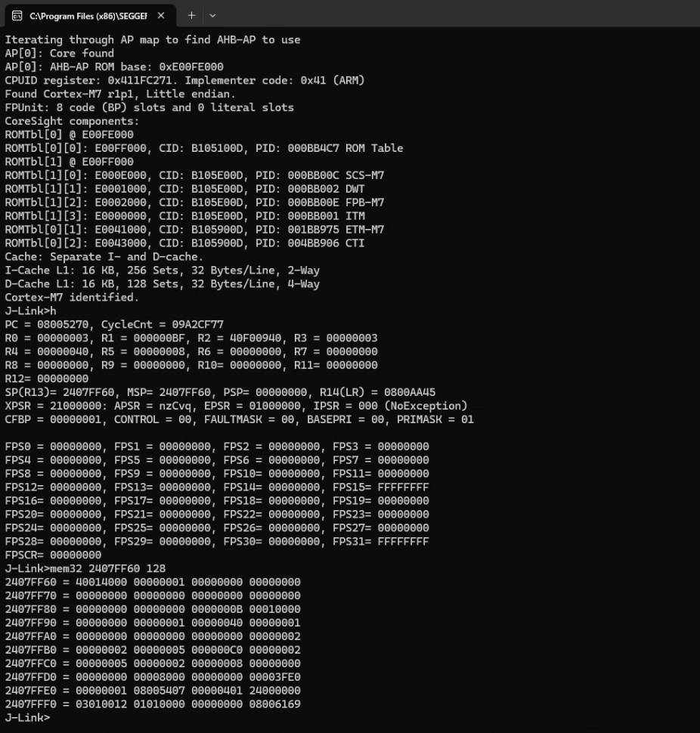700x733 pixels.
Task: Click the dropdown next to the plus button
Action: coord(214,15)
